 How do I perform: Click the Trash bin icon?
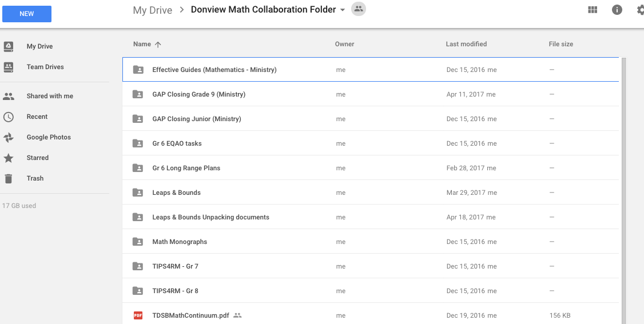click(x=9, y=178)
